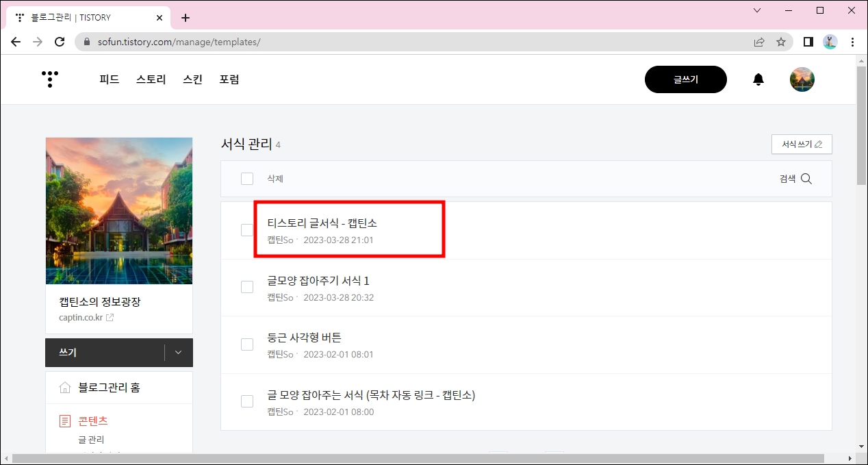Click date 2023-02-01 08:01

coord(338,355)
